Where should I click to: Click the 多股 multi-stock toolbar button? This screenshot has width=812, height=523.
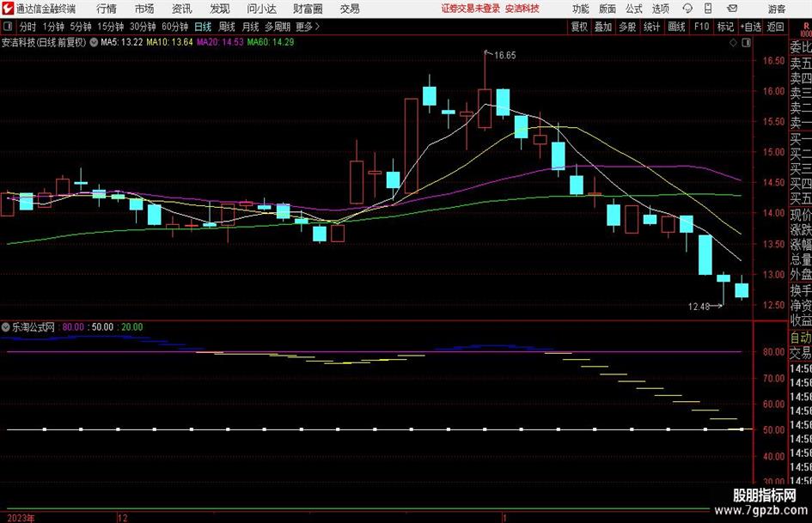[627, 27]
